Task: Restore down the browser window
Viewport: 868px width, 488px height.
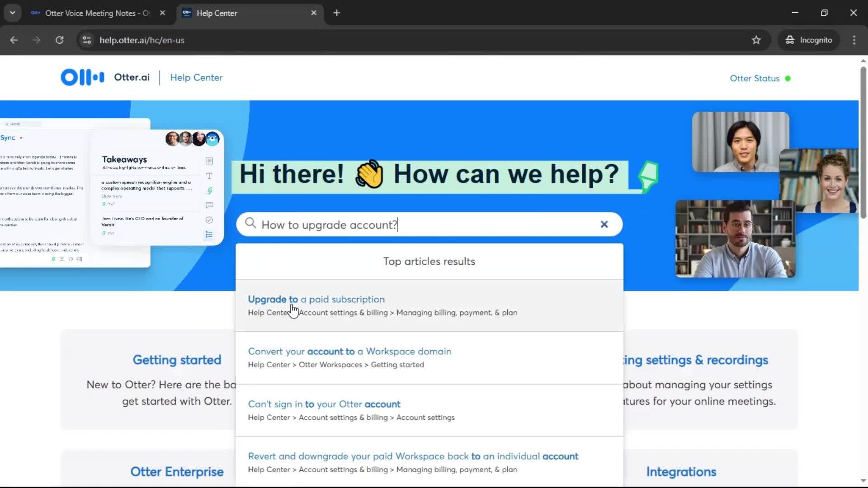Action: pyautogui.click(x=824, y=13)
